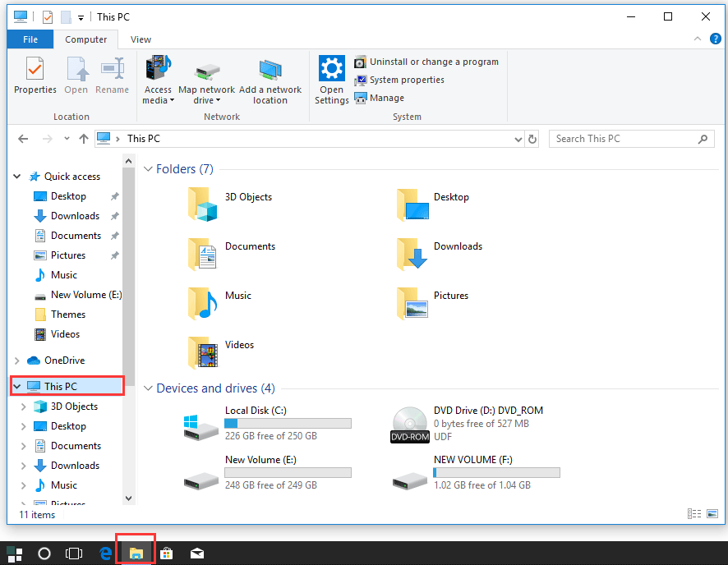Open Map network drive menu
This screenshot has height=565, width=728.
[x=206, y=80]
